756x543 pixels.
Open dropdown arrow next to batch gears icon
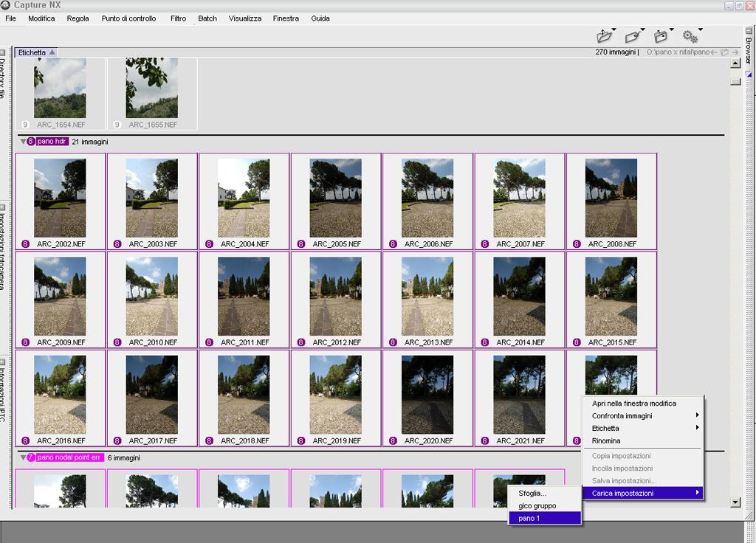coord(701,30)
